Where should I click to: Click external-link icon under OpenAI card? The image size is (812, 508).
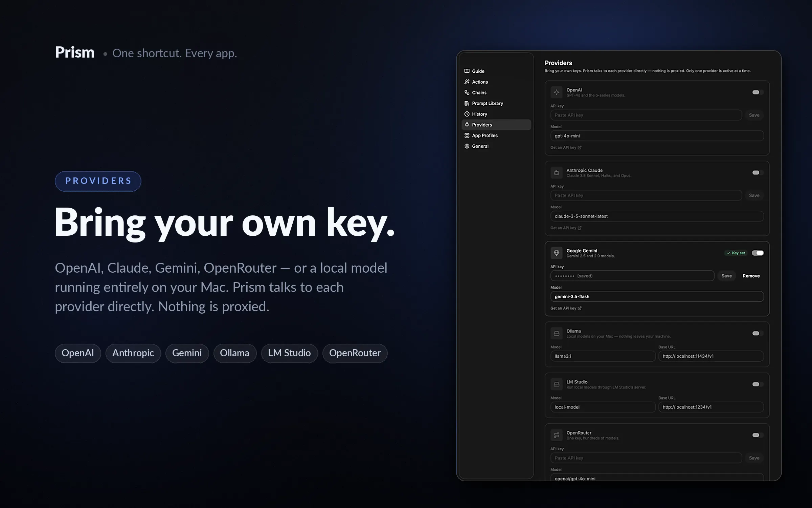pos(580,148)
